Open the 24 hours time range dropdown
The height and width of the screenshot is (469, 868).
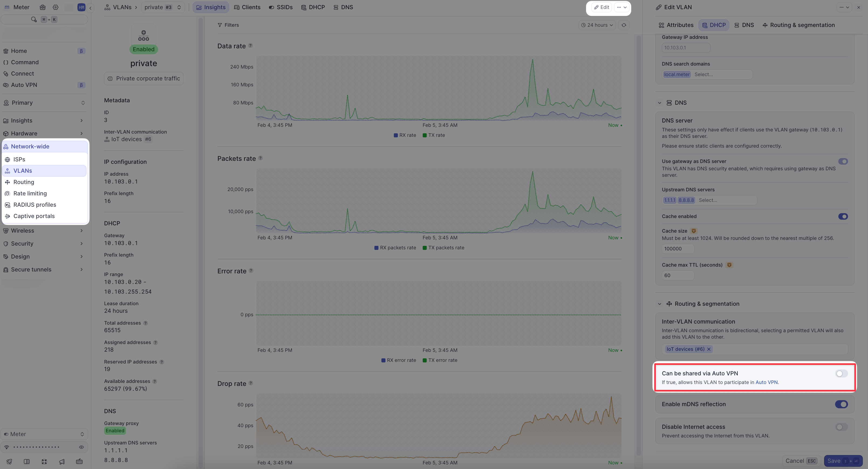point(597,25)
